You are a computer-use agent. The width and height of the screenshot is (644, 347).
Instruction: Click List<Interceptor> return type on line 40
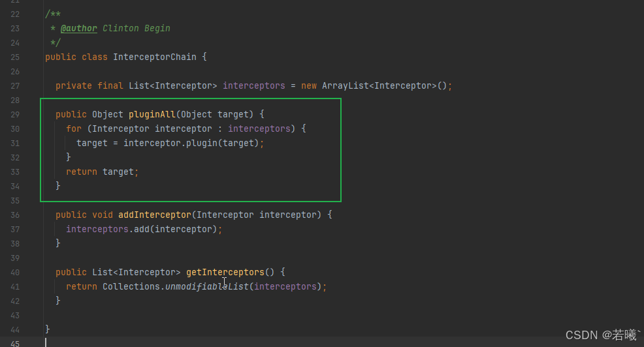(x=137, y=273)
